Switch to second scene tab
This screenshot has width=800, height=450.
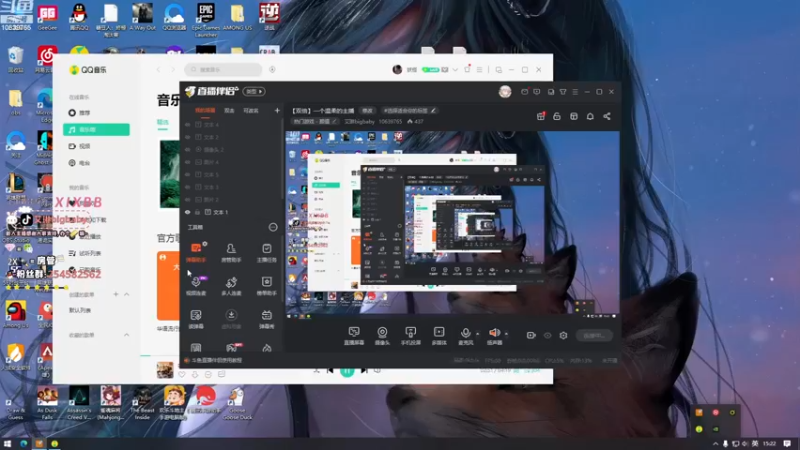pos(229,111)
